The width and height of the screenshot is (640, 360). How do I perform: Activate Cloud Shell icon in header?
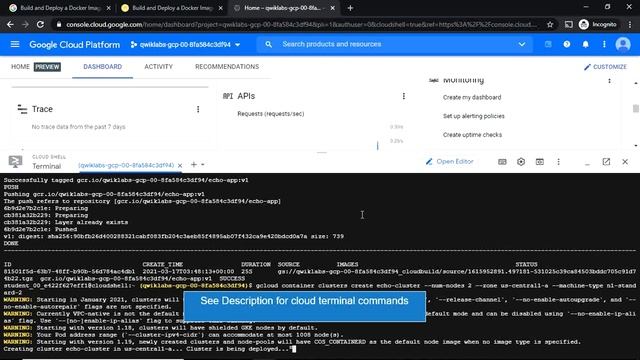click(x=548, y=44)
